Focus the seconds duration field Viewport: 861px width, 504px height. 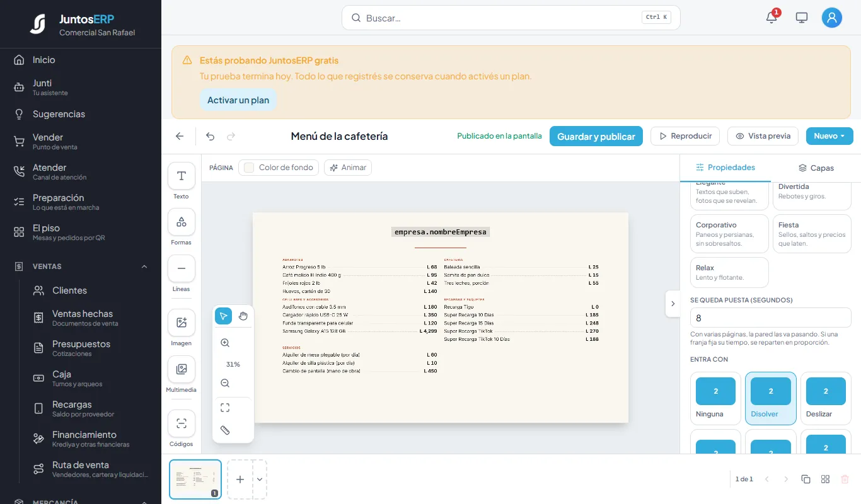click(x=771, y=318)
